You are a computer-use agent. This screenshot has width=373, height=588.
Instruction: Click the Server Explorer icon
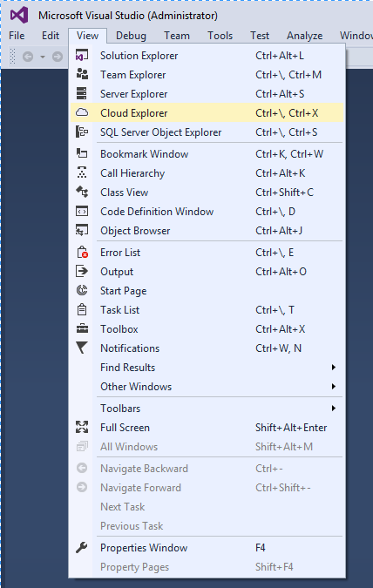(x=82, y=93)
